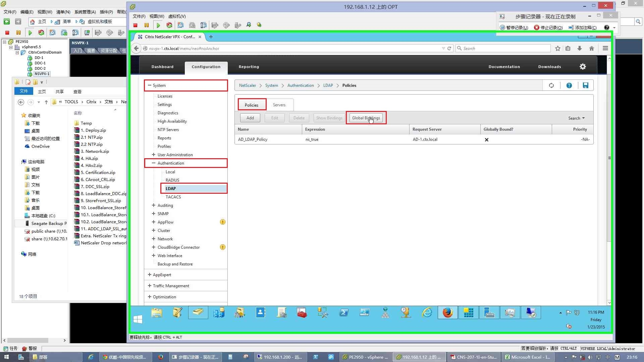Click the NetScaler breadcrumb link

tap(248, 85)
